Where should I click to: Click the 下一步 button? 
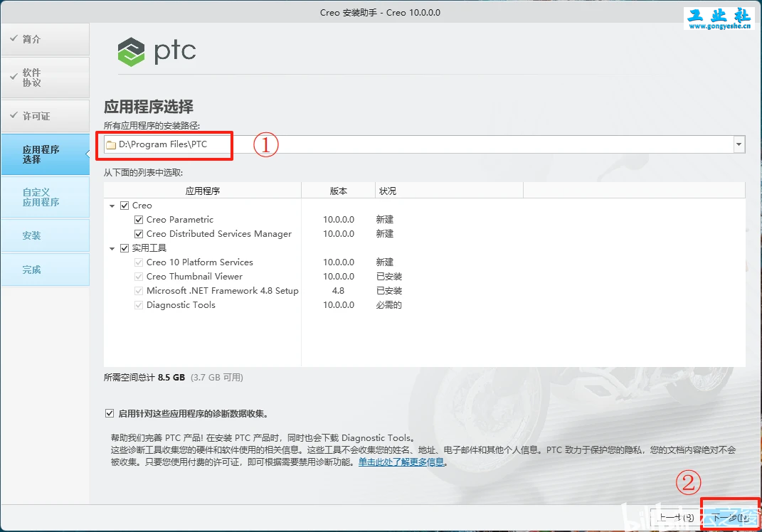730,518
